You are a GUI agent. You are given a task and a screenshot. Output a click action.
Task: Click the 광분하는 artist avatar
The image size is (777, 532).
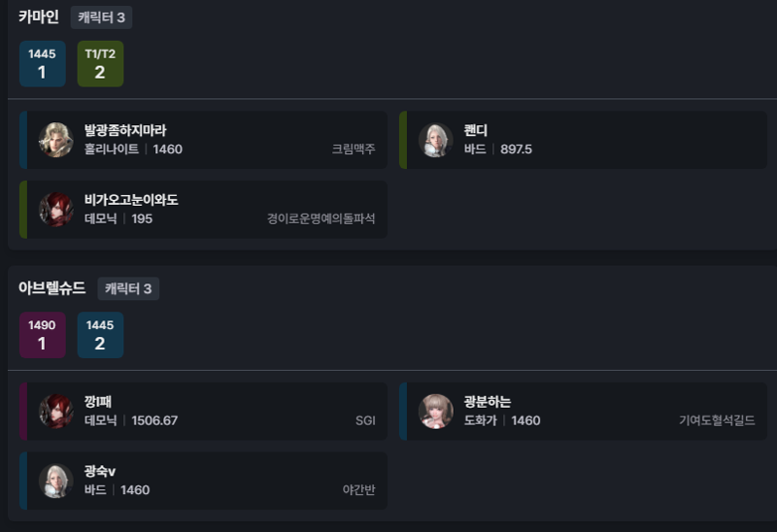click(436, 412)
